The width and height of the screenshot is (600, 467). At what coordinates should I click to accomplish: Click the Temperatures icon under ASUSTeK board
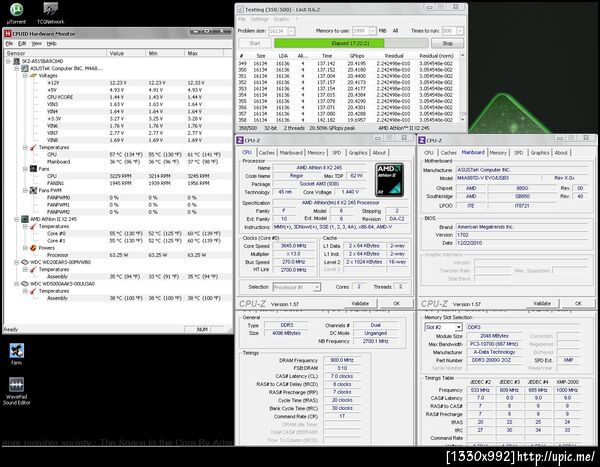pos(33,147)
